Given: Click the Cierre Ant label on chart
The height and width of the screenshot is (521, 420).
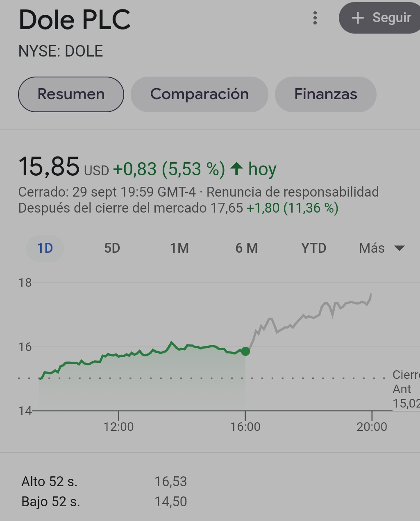Looking at the screenshot, I should coord(405,382).
